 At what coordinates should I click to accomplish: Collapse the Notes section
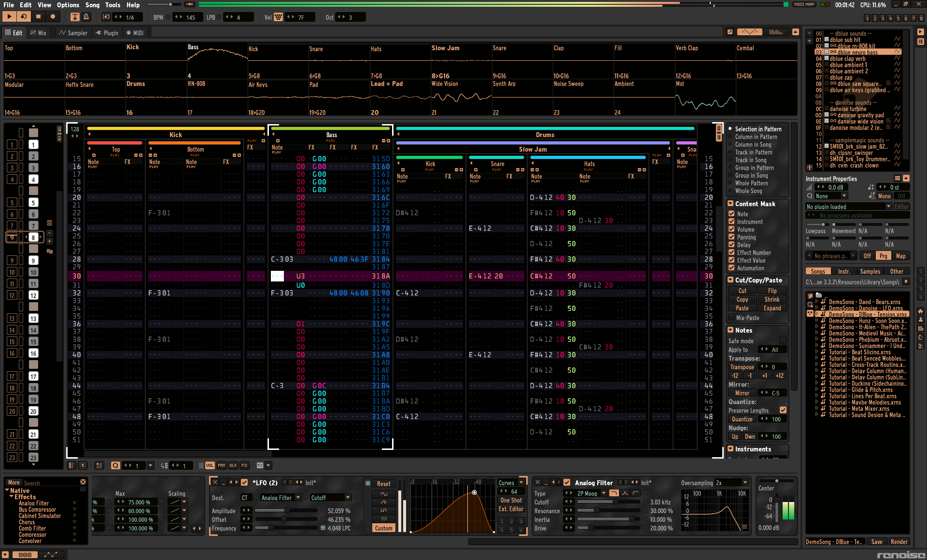tap(730, 330)
